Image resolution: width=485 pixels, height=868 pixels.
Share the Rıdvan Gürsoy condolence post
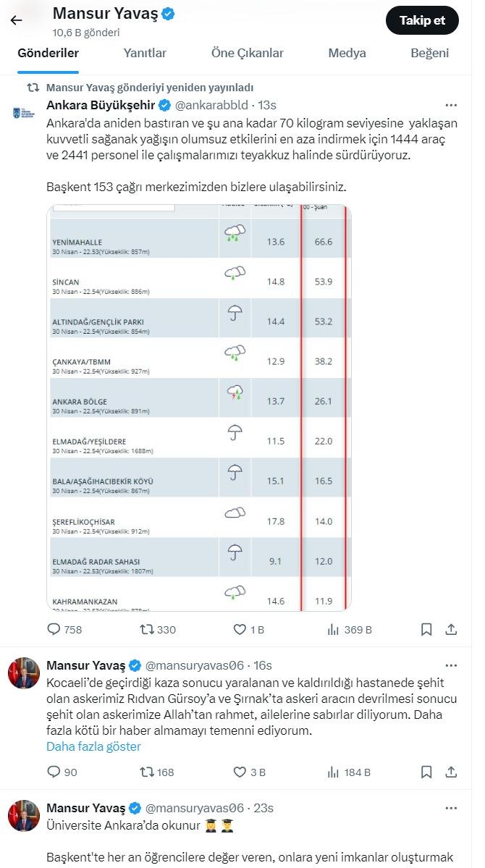click(451, 772)
